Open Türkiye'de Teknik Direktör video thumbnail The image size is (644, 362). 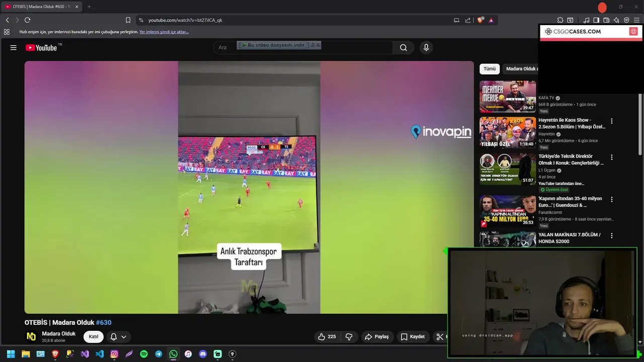pos(508,169)
